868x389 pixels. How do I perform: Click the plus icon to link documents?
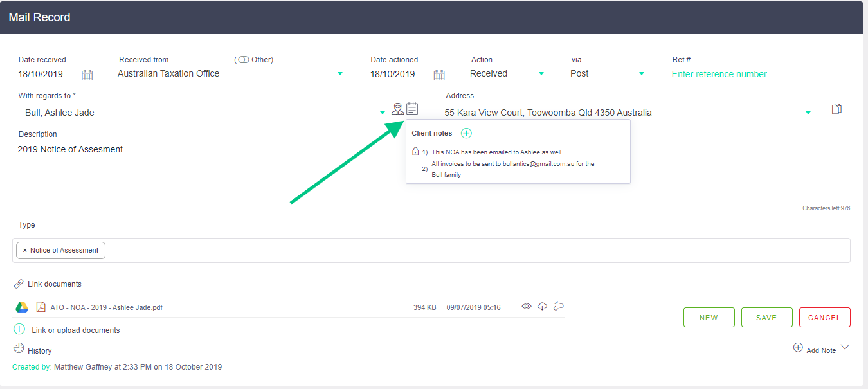pos(19,329)
